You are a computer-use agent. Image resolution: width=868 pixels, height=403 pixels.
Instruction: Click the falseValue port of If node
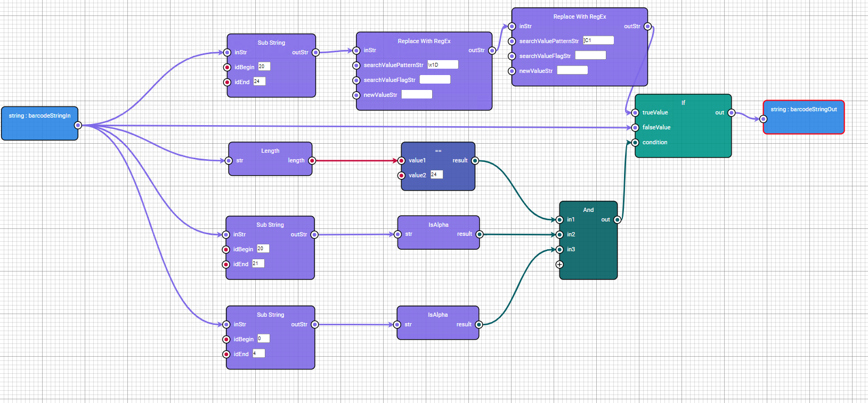click(x=635, y=128)
